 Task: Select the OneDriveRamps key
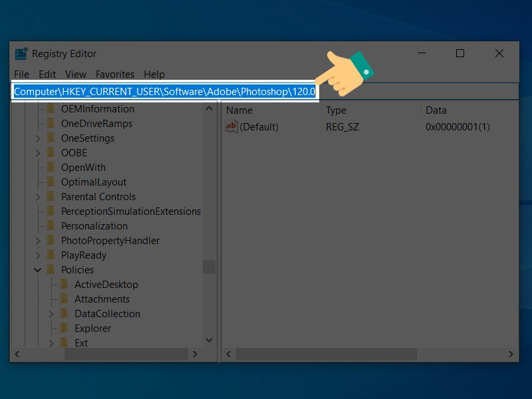coord(96,124)
